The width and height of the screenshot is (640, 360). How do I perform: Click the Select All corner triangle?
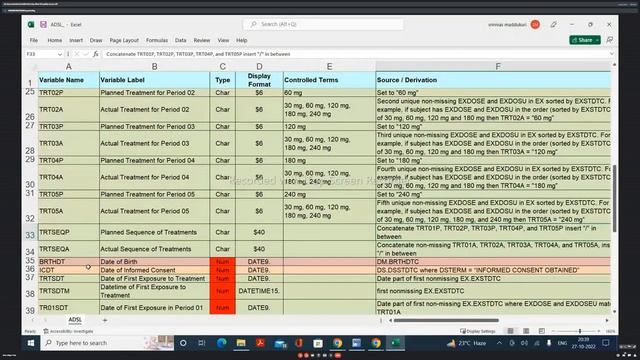tap(34, 67)
